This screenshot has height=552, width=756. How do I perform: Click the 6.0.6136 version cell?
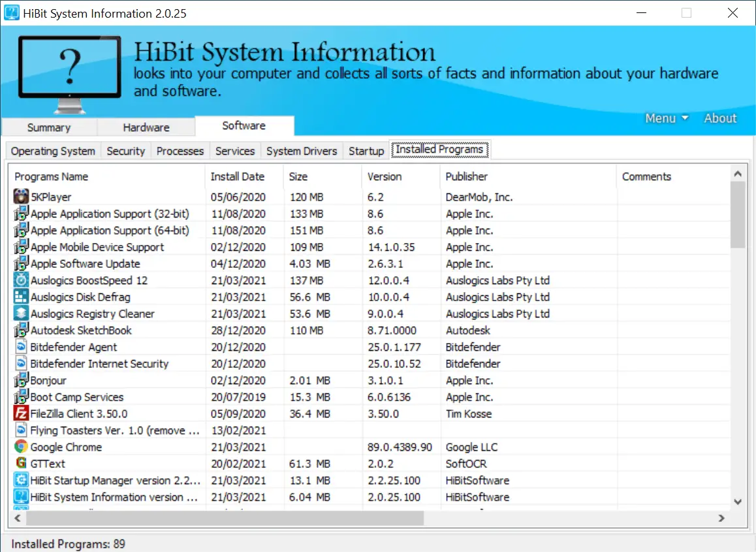389,397
